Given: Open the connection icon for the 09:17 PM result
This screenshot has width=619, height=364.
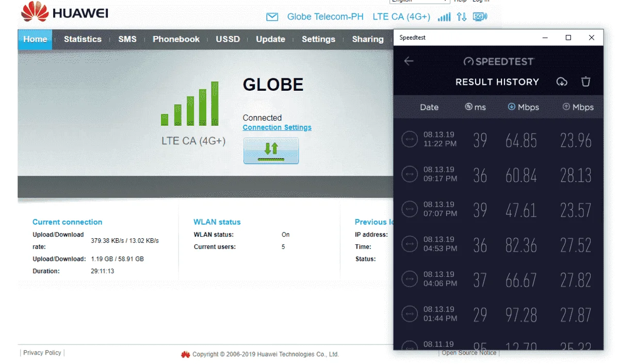Looking at the screenshot, I should (410, 174).
